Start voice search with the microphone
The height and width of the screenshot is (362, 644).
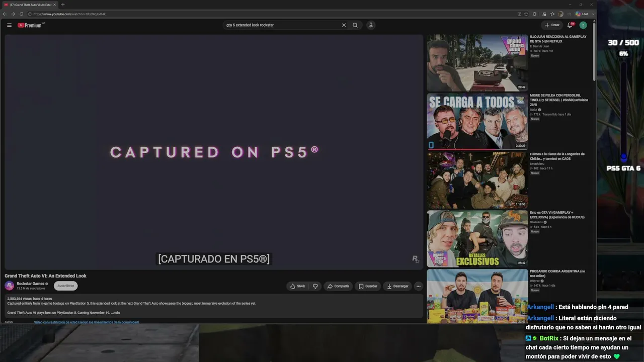coord(371,25)
